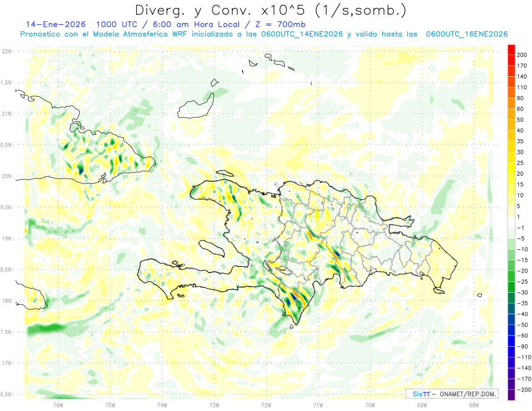Click the '0.5N' latitude axis label
This screenshot has width=532, height=411.
click(6, 145)
